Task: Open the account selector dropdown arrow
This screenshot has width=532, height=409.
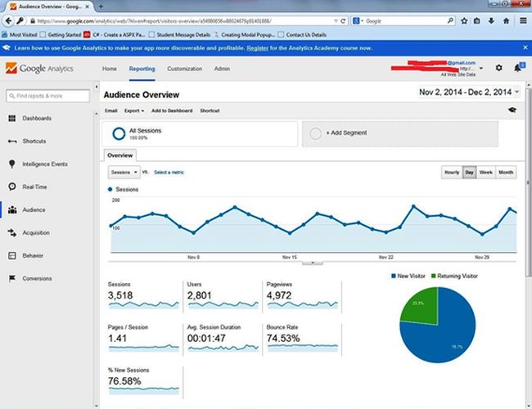Action: 481,68
